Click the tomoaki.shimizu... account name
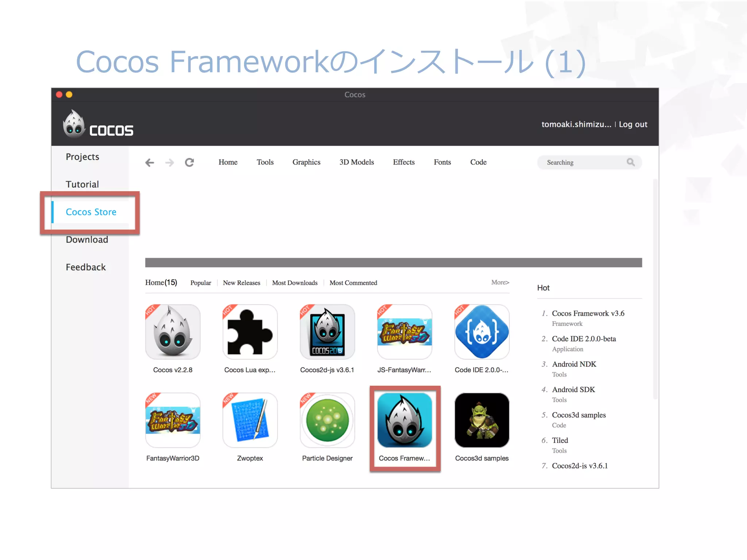 pyautogui.click(x=576, y=124)
